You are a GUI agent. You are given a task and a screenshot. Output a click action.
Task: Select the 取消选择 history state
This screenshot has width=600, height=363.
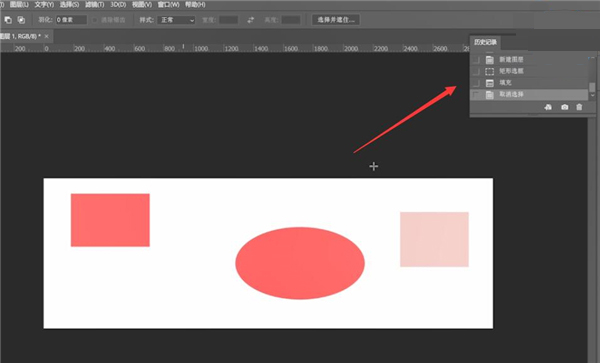point(529,94)
